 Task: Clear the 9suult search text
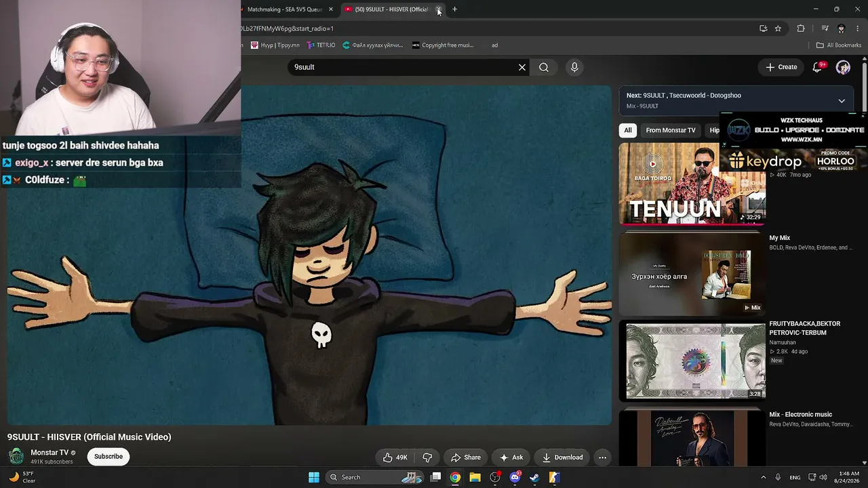(522, 67)
